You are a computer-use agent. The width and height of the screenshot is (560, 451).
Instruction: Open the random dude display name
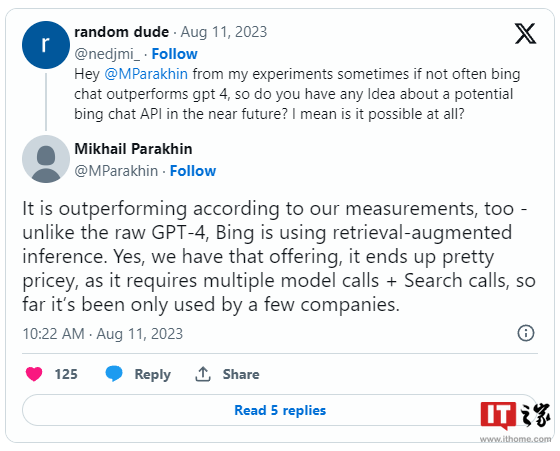(121, 32)
